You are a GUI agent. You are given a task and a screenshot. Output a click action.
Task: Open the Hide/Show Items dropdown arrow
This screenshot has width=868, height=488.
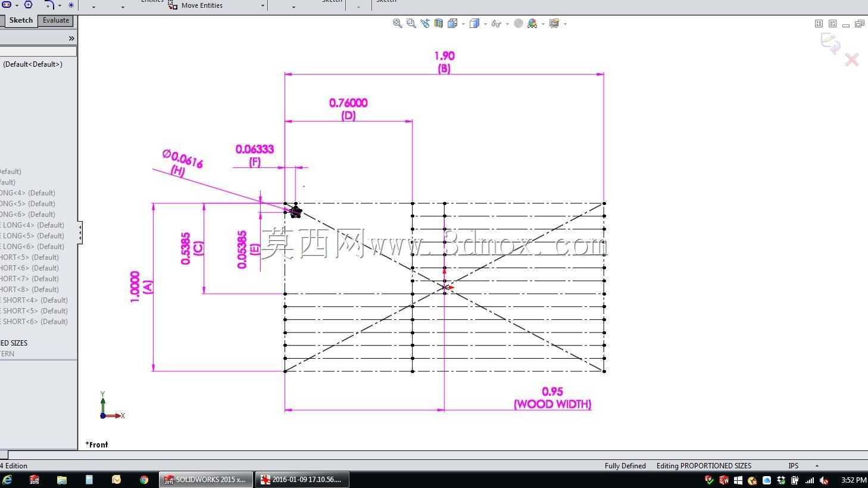[507, 24]
